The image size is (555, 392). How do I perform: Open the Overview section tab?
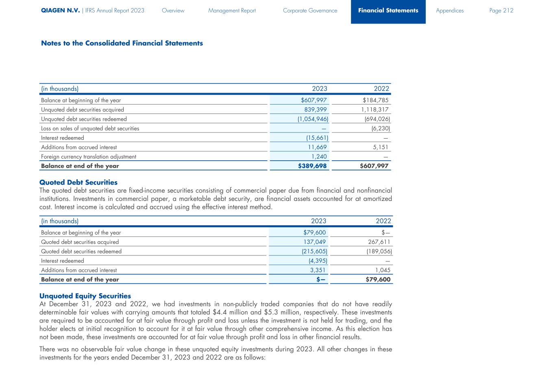pyautogui.click(x=173, y=11)
